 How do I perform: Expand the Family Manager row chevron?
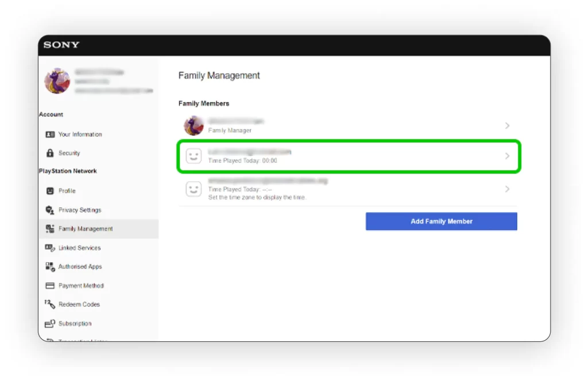tap(507, 126)
